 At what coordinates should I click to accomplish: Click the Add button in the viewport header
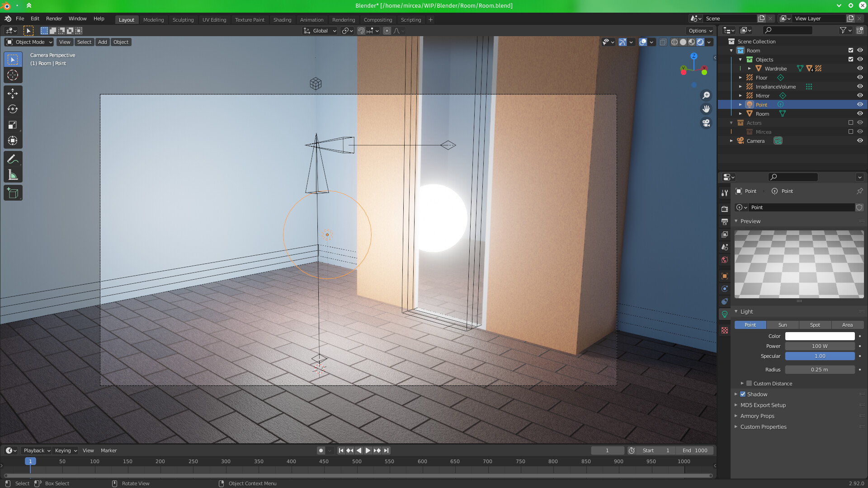tap(102, 42)
